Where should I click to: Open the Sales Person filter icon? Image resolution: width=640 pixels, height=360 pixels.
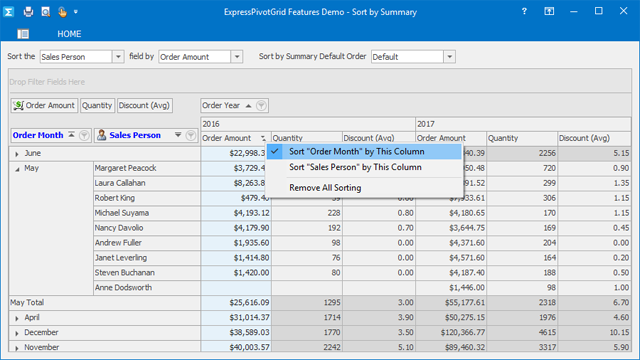click(191, 135)
